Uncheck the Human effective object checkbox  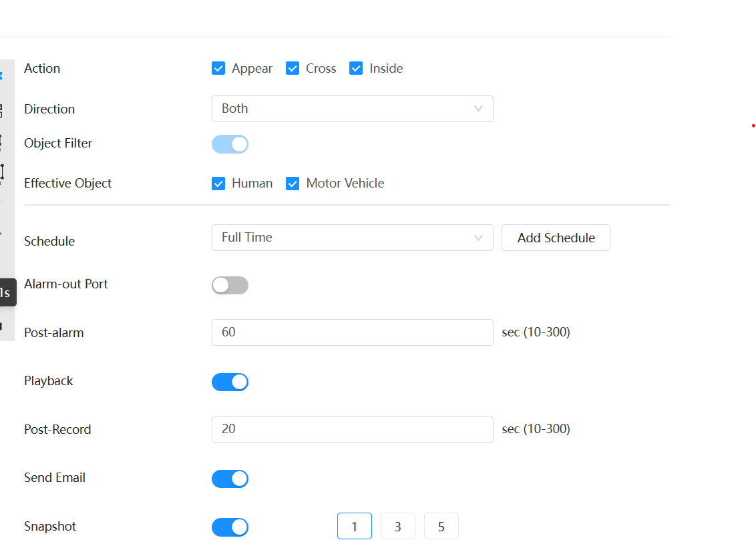(218, 184)
